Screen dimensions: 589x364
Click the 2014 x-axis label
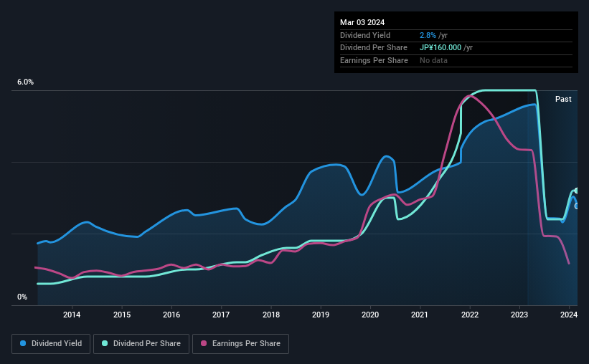[x=72, y=315]
